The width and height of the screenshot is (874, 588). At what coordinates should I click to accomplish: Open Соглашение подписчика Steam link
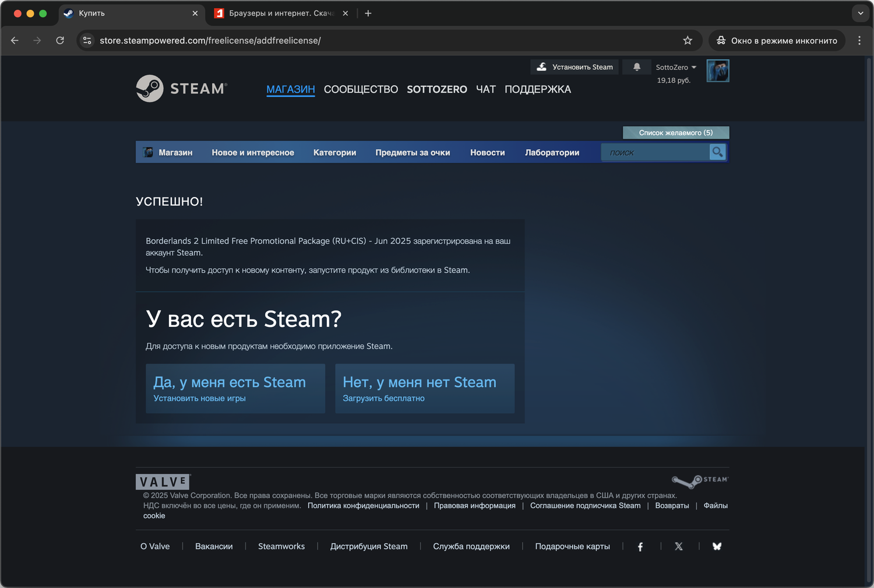pyautogui.click(x=586, y=506)
